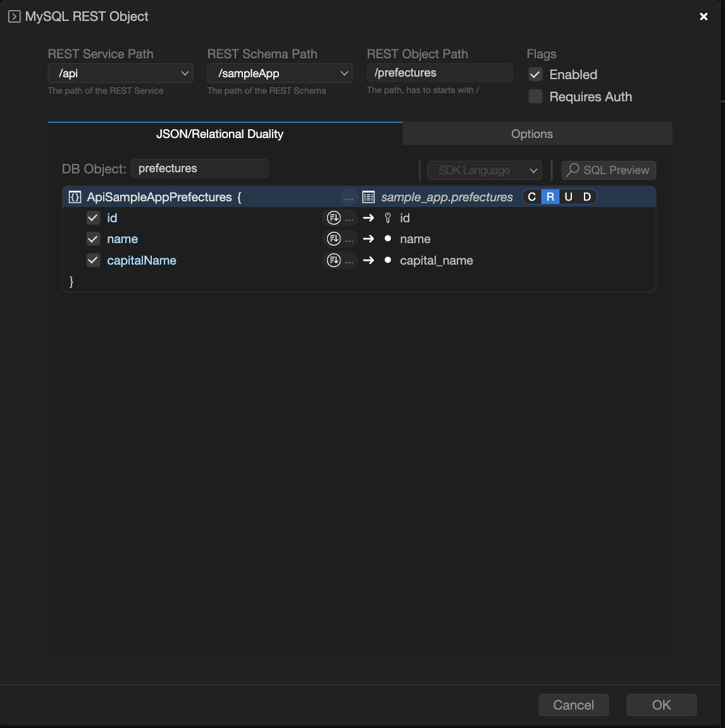The height and width of the screenshot is (728, 725).
Task: Enable the C (Create) CRUD operation
Action: click(532, 197)
